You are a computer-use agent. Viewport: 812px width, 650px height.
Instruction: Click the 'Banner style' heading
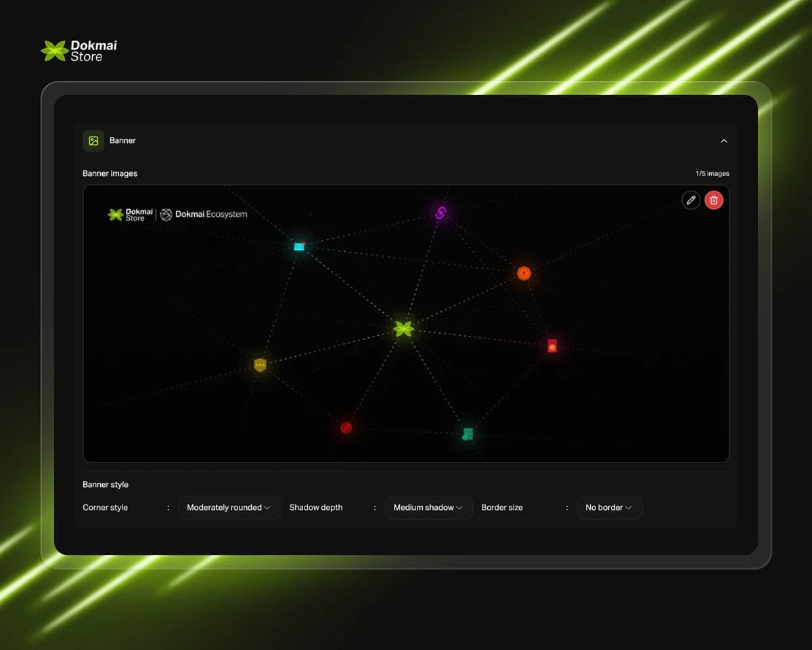point(106,484)
